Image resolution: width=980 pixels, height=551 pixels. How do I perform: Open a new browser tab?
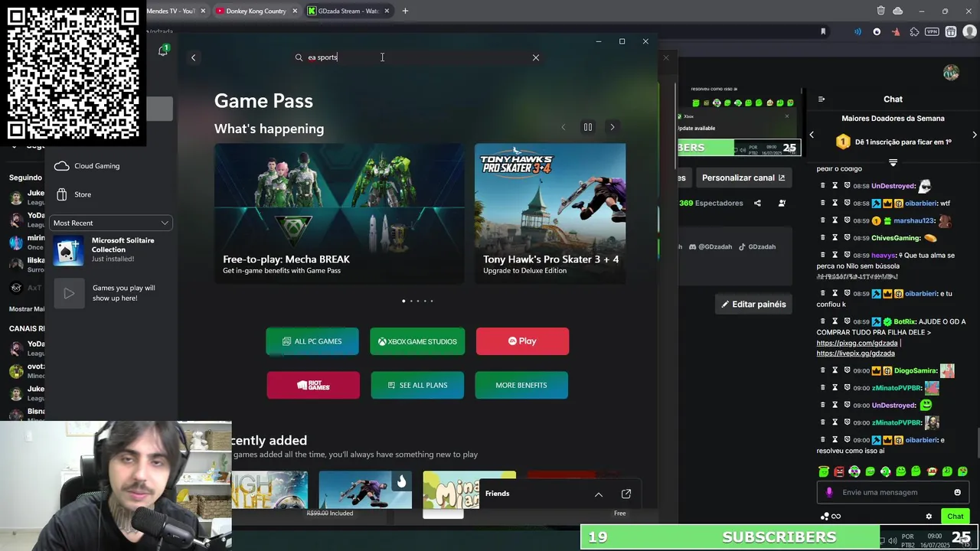pyautogui.click(x=405, y=11)
